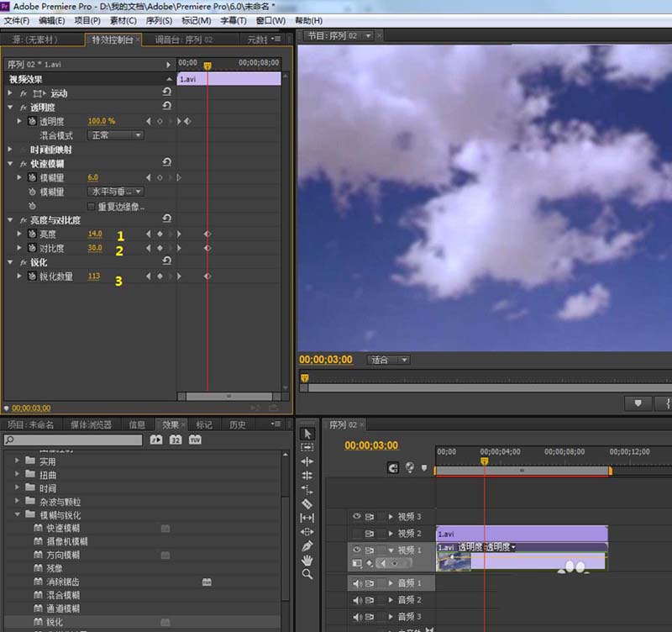672x632 pixels.
Task: Toggle visibility eye of 视频 3 track
Action: pyautogui.click(x=356, y=517)
